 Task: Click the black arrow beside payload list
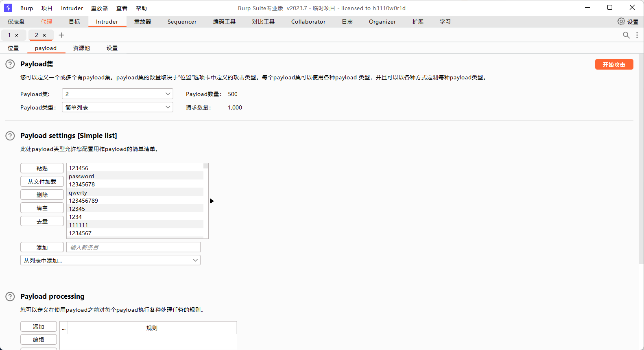(x=212, y=201)
